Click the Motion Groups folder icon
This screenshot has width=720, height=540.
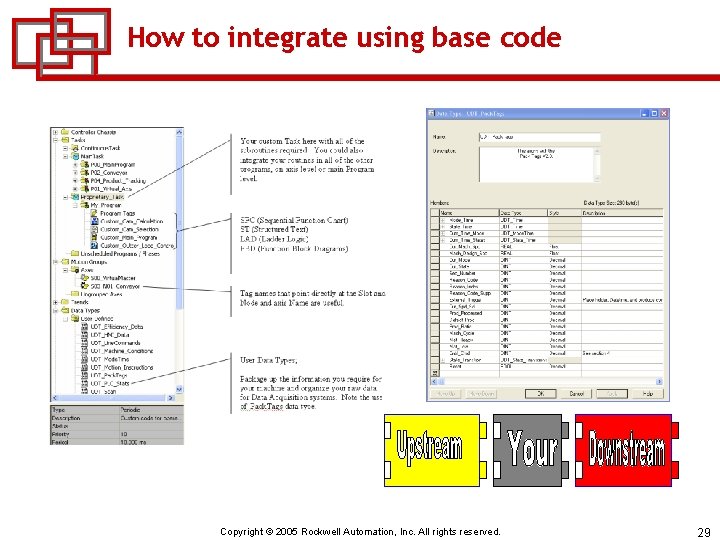(x=65, y=262)
